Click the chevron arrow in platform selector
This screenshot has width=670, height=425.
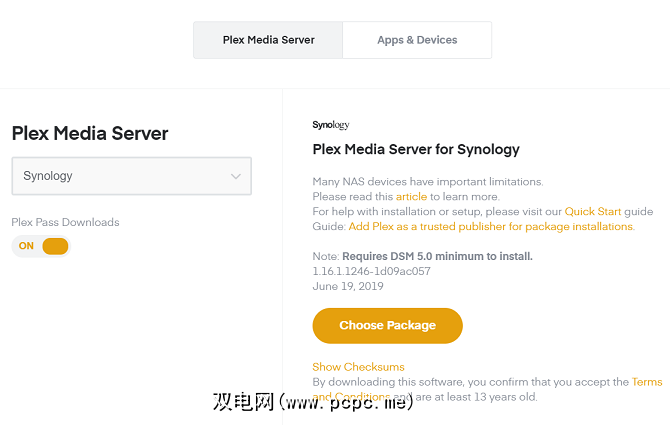pos(236,177)
